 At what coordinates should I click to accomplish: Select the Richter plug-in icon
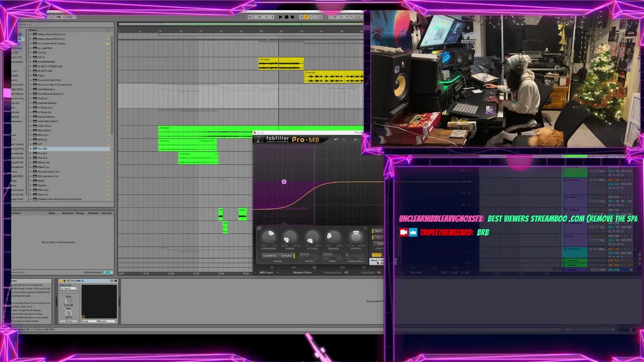(35, 186)
